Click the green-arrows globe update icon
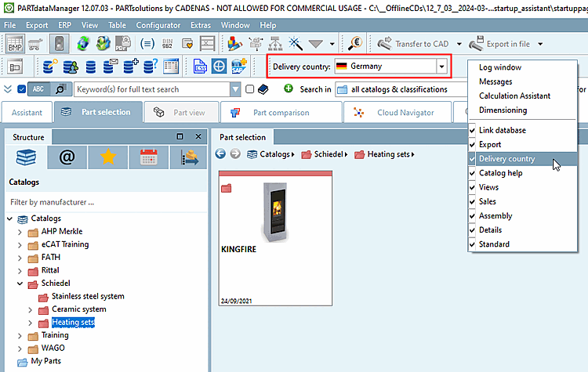This screenshot has width=588, height=372. pos(83,44)
